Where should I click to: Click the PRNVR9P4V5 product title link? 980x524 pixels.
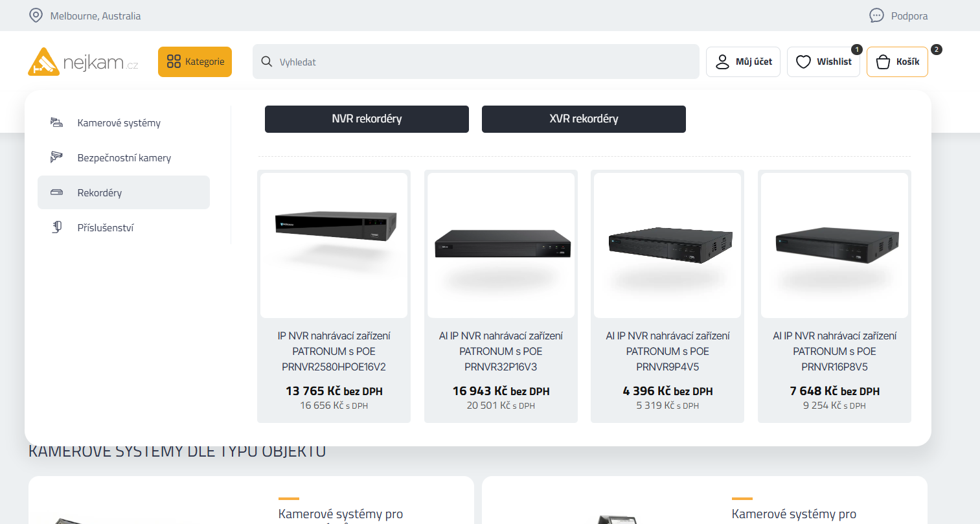pyautogui.click(x=667, y=351)
